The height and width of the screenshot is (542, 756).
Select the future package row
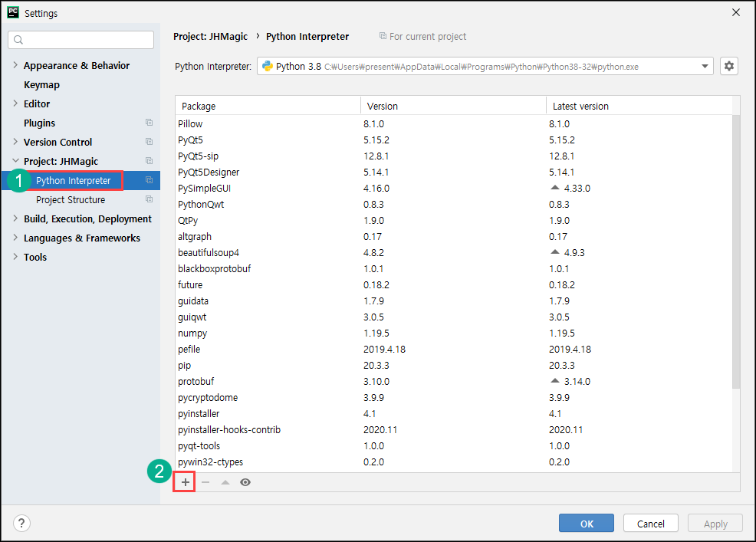coord(453,285)
